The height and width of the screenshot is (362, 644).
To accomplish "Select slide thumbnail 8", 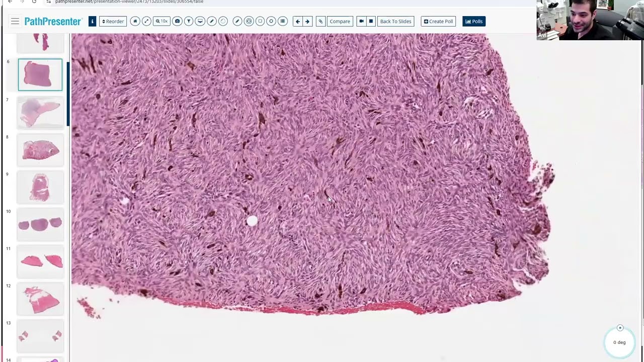I will [40, 150].
